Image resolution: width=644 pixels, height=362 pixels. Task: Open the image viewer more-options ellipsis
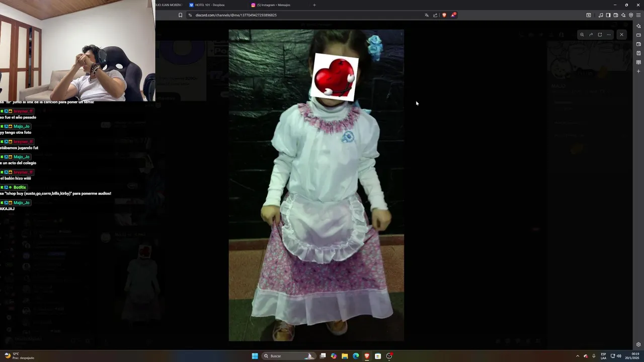(609, 35)
